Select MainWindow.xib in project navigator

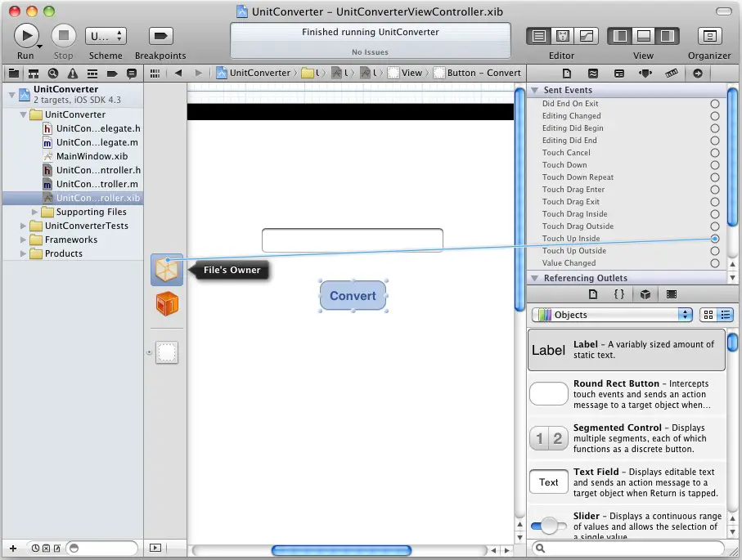click(x=92, y=156)
